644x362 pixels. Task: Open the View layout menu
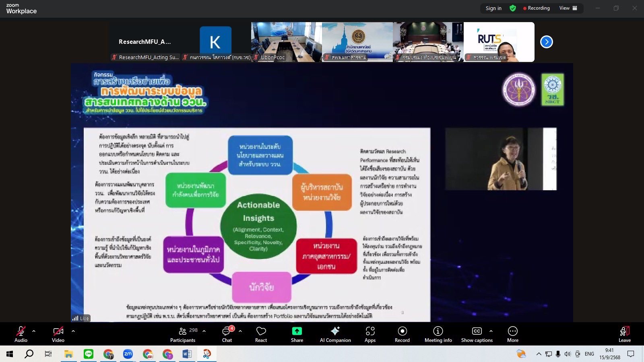(568, 8)
